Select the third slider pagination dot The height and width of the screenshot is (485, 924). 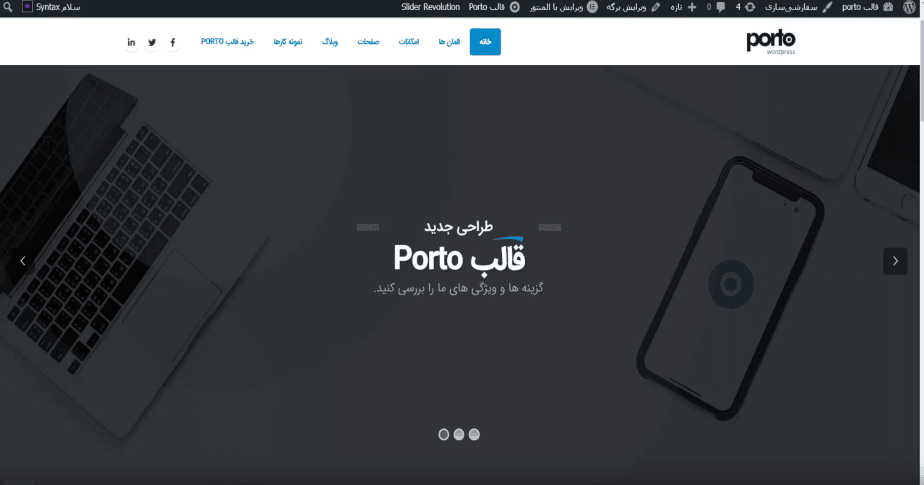pos(475,434)
